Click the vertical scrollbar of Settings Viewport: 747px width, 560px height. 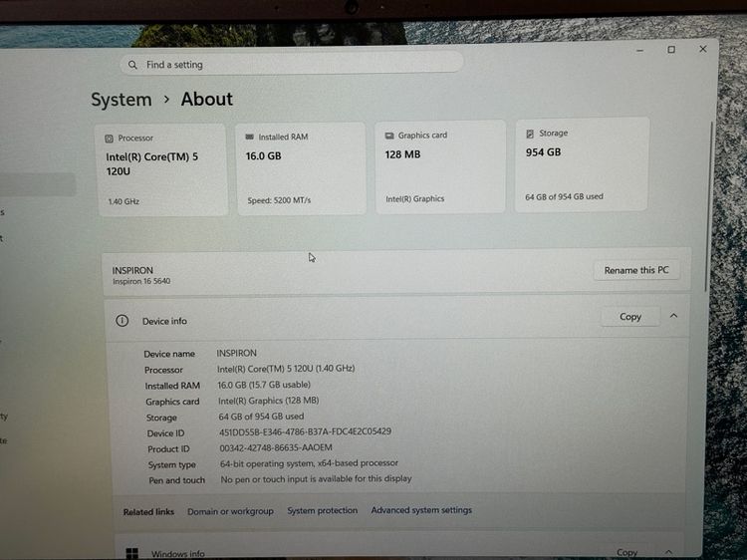(x=708, y=207)
